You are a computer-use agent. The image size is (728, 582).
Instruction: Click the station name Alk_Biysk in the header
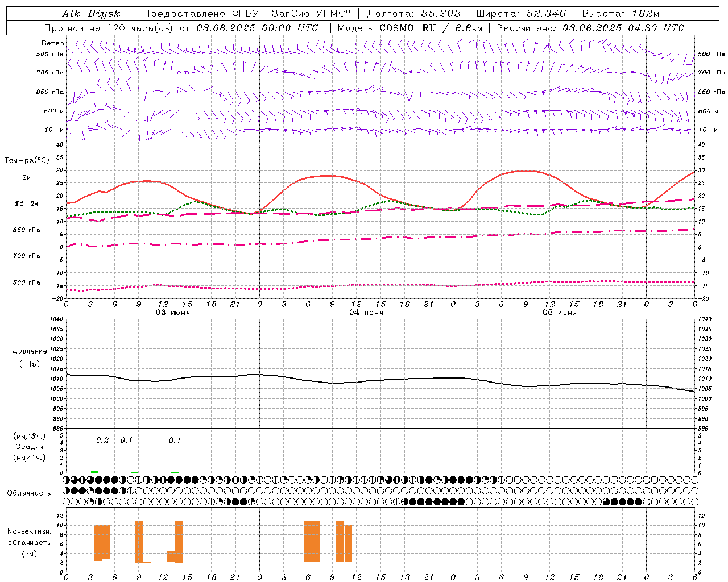[x=91, y=14]
